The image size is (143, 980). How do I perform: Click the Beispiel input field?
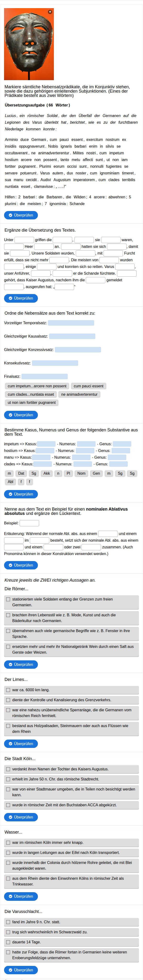point(29,523)
